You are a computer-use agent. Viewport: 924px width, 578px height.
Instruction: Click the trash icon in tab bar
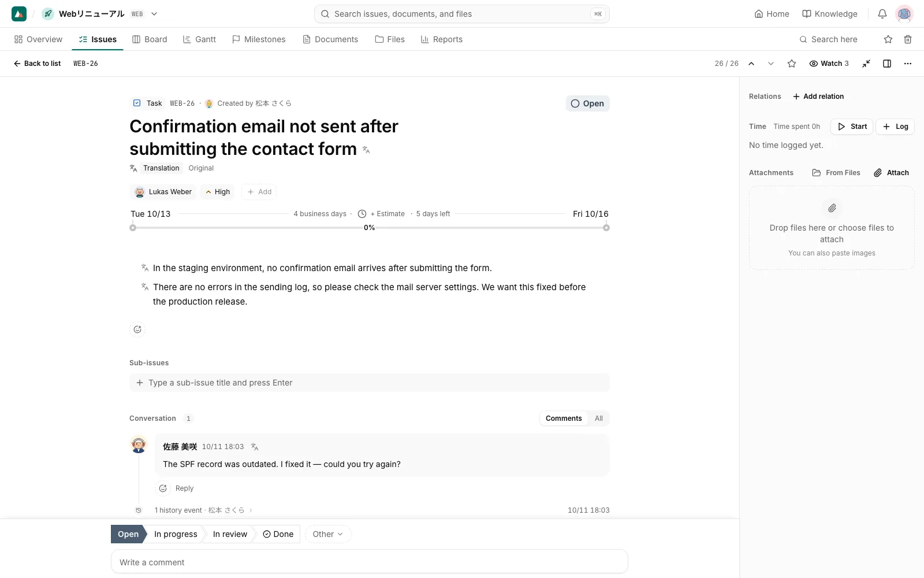click(908, 39)
